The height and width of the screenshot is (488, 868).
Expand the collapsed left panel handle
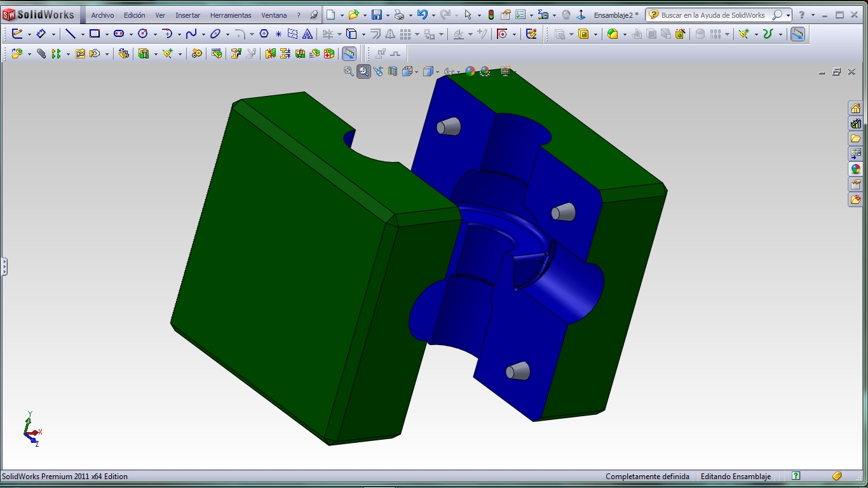click(x=4, y=266)
